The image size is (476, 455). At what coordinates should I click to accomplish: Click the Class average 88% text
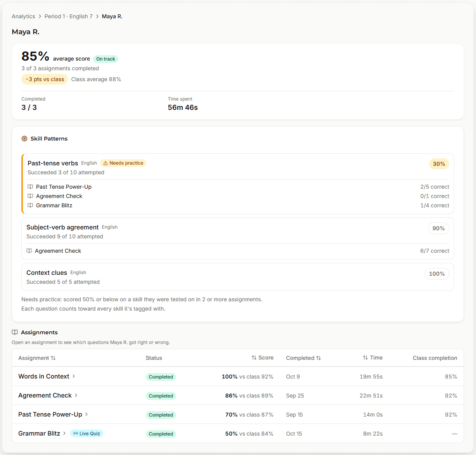click(96, 79)
